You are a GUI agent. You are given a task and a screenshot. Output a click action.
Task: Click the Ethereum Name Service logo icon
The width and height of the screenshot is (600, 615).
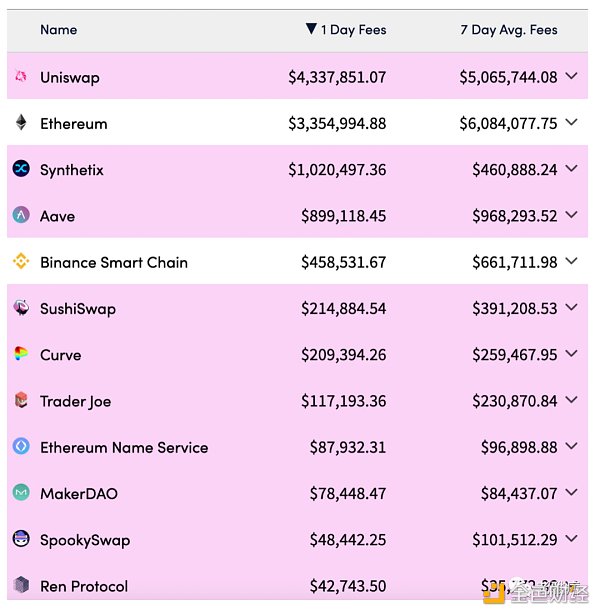tap(21, 447)
